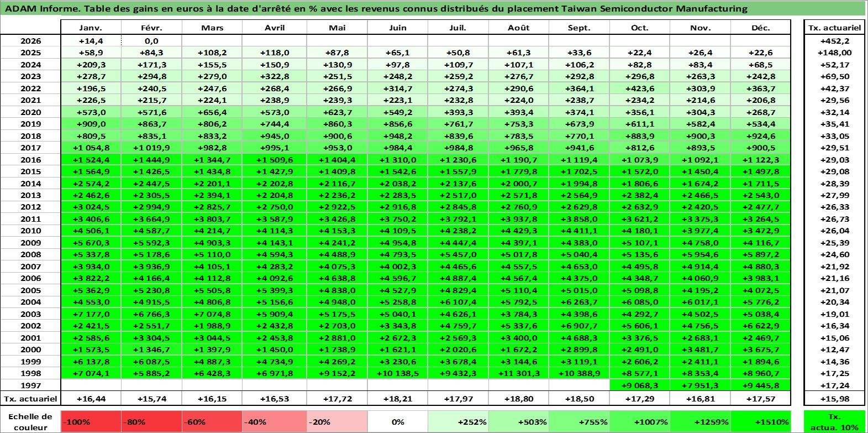Click the 1997 October value +9 068,3
Viewport: 868px width, 433px height.
click(x=640, y=385)
